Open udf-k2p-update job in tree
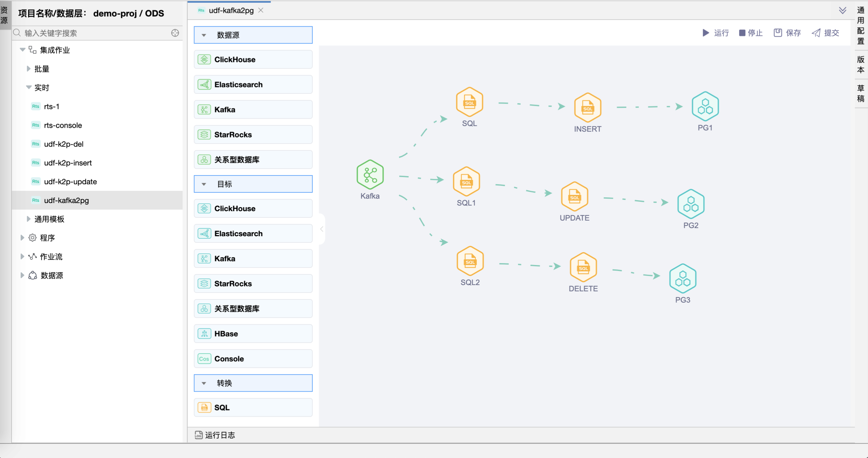 pos(70,181)
